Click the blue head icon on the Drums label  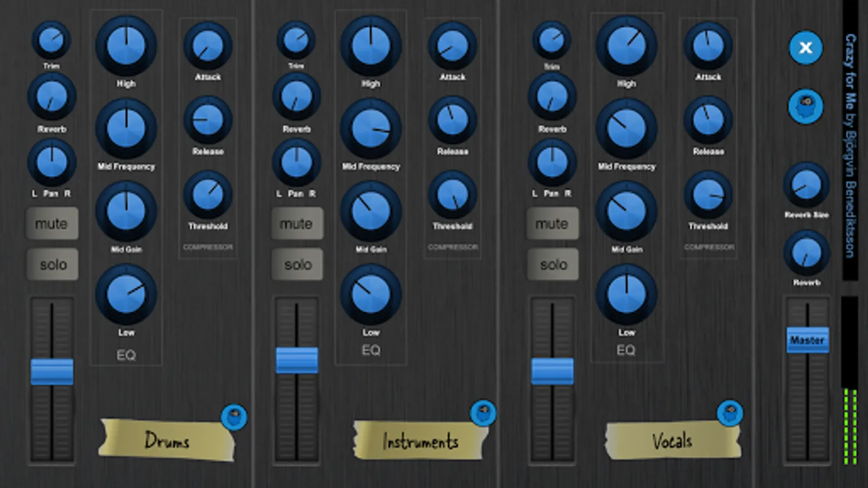234,417
